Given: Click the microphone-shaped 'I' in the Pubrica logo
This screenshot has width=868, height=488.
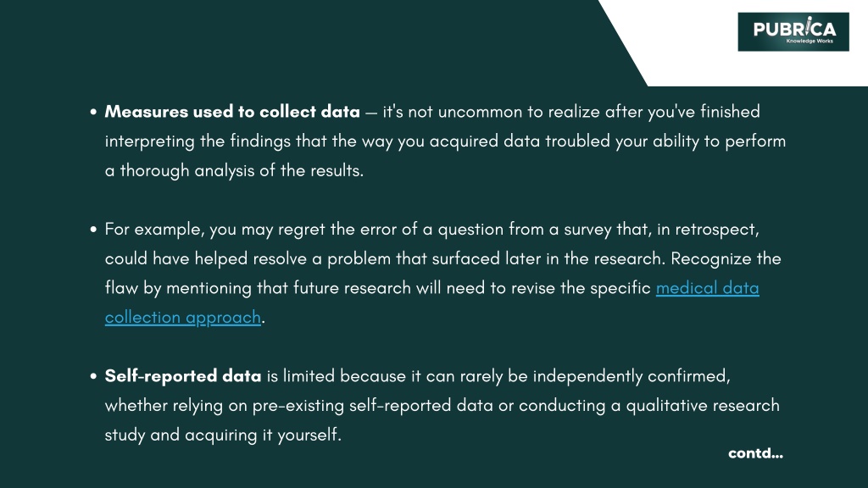Looking at the screenshot, I should click(808, 26).
